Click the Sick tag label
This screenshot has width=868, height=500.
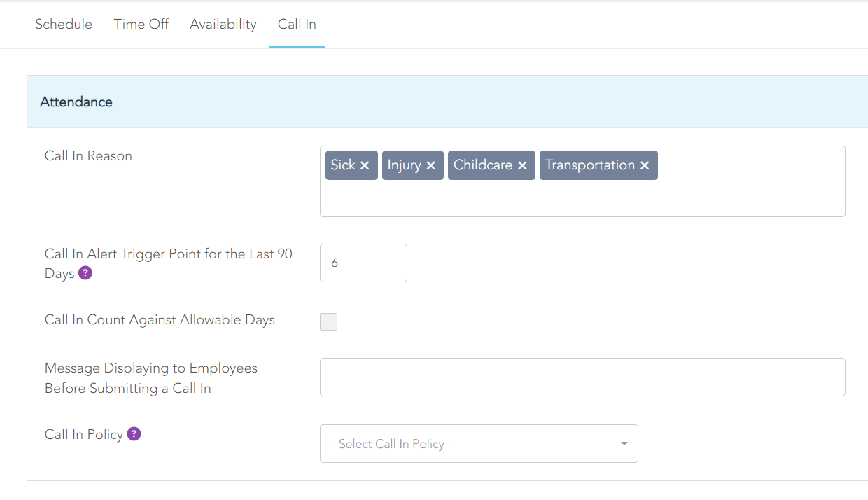(x=343, y=165)
